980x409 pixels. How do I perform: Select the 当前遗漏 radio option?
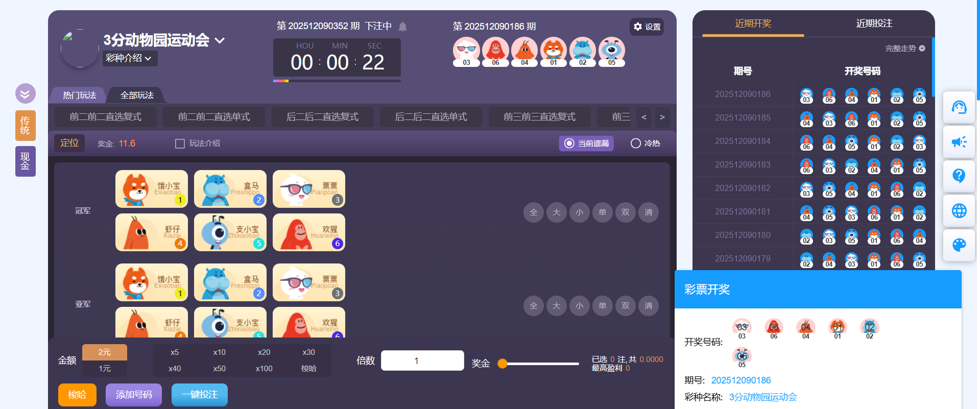(569, 143)
